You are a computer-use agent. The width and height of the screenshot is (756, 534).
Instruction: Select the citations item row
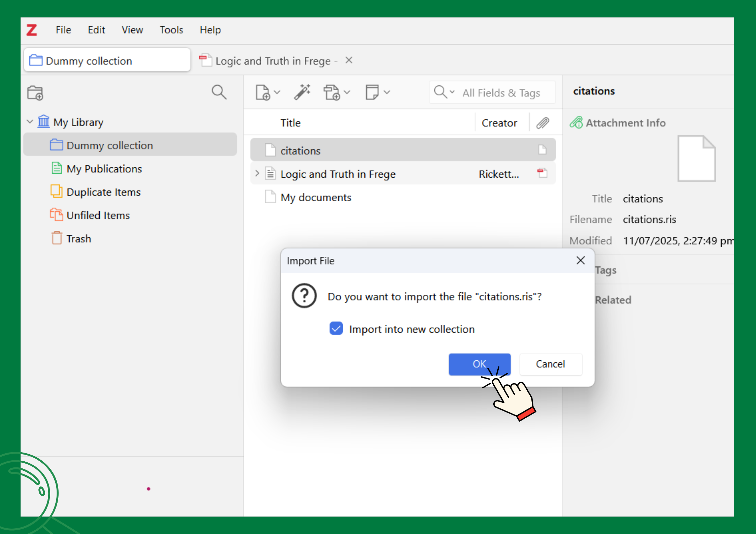pos(403,150)
